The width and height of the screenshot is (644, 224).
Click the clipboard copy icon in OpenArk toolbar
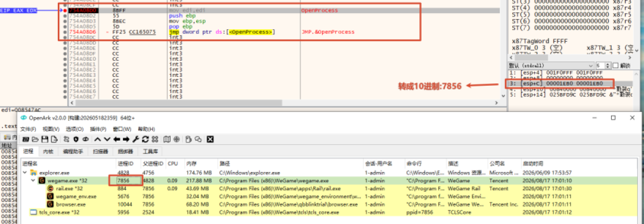(188, 139)
